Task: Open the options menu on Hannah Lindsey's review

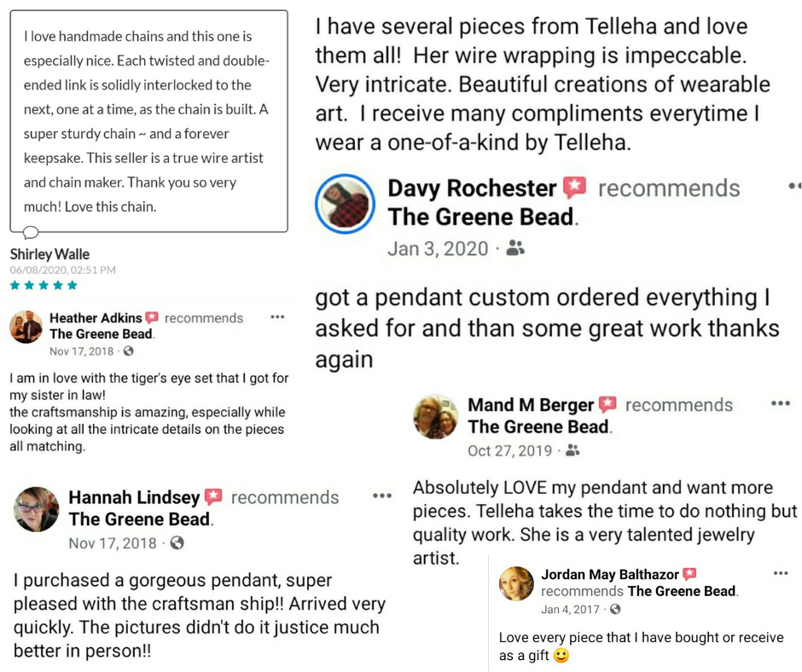Action: [x=382, y=496]
